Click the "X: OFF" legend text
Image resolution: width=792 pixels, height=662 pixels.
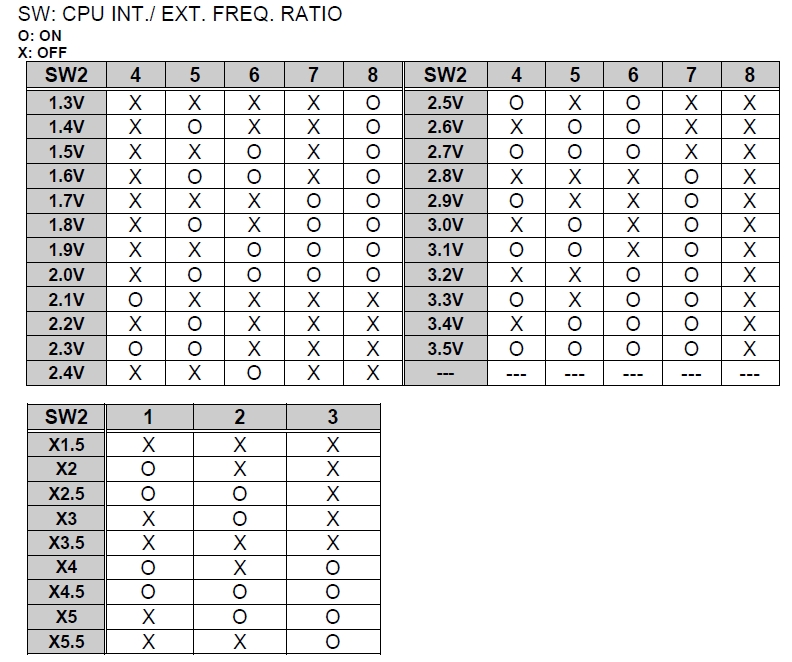pyautogui.click(x=43, y=51)
